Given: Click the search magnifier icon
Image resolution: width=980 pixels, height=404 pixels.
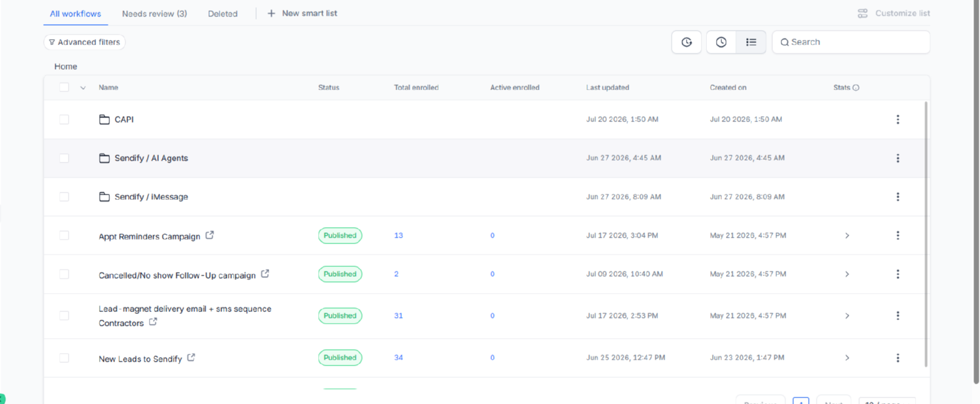Looking at the screenshot, I should (x=785, y=42).
